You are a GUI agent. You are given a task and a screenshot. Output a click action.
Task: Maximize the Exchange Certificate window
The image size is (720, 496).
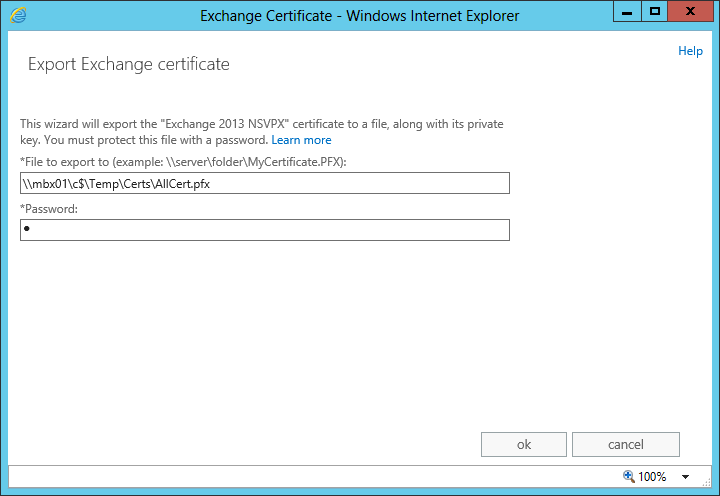click(655, 12)
